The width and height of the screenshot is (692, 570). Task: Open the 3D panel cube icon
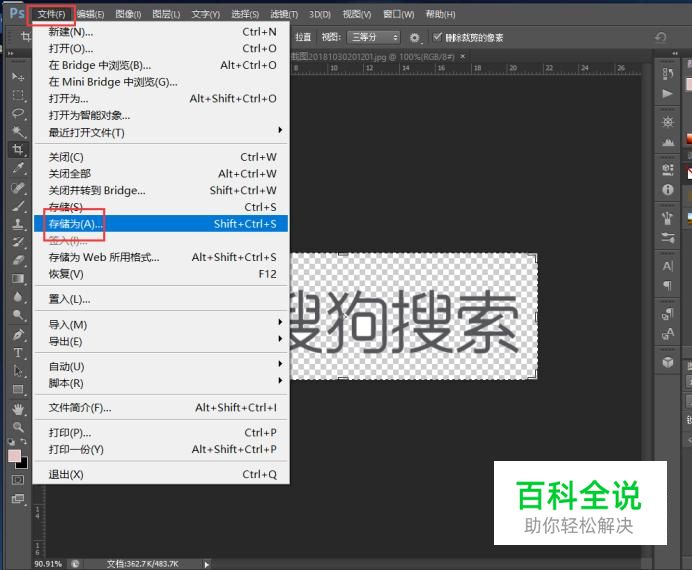coord(668,362)
